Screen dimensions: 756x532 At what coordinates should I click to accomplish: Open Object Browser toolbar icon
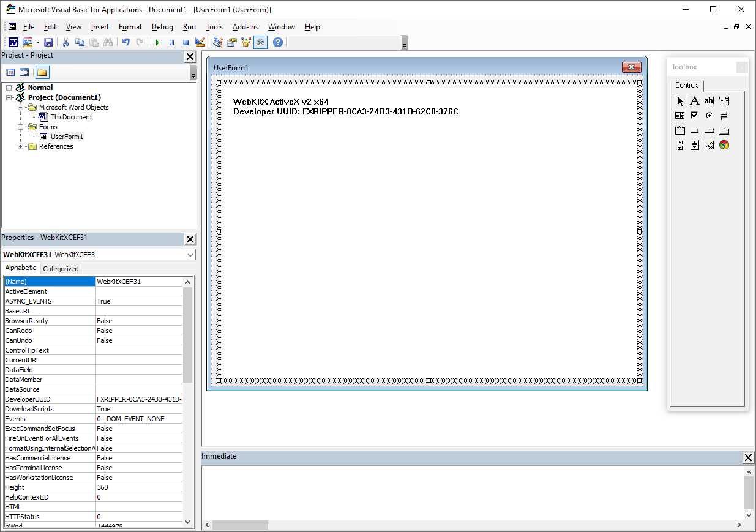click(246, 42)
